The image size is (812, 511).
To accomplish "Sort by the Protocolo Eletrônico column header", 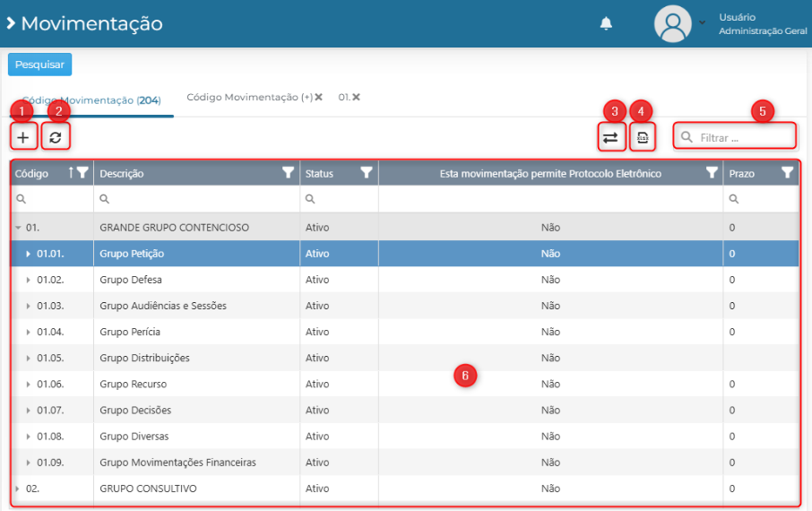I will 550,174.
